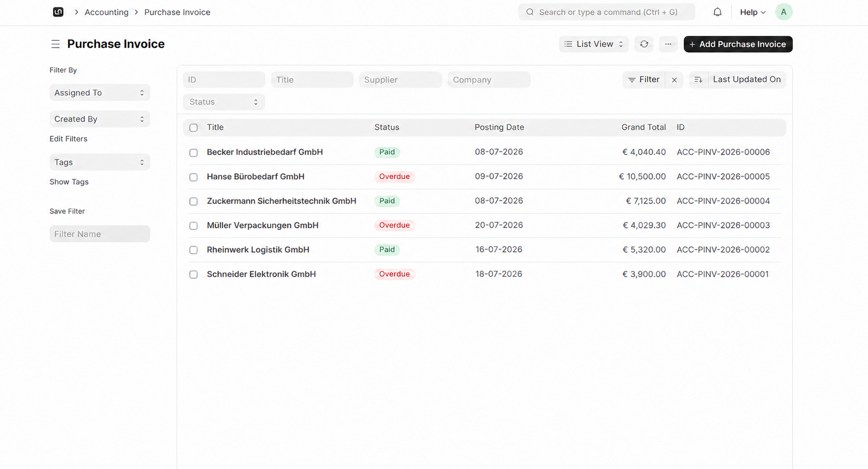Image resolution: width=868 pixels, height=469 pixels.
Task: Click the Filter Name input
Action: (100, 234)
